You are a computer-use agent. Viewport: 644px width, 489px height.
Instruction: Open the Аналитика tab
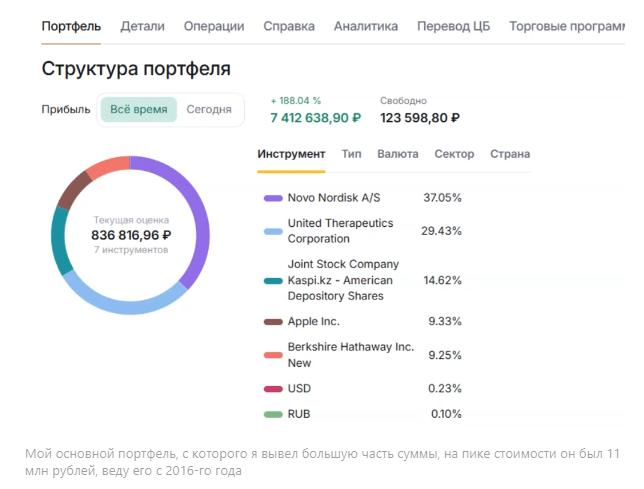coord(366,26)
